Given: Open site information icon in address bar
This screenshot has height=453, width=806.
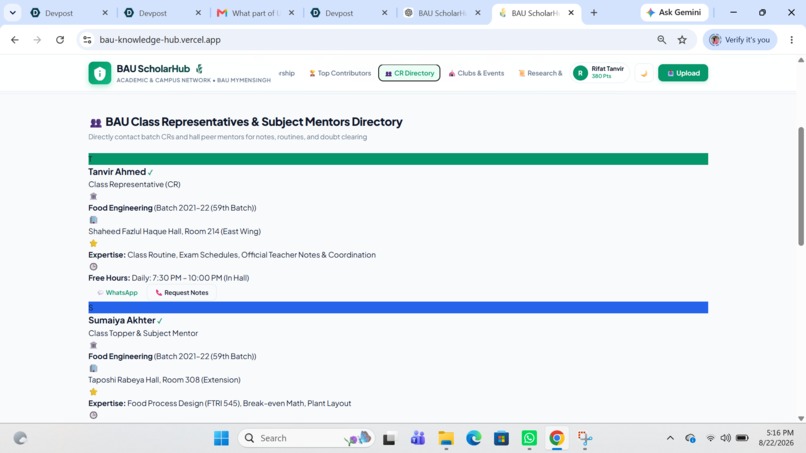Looking at the screenshot, I should tap(87, 40).
